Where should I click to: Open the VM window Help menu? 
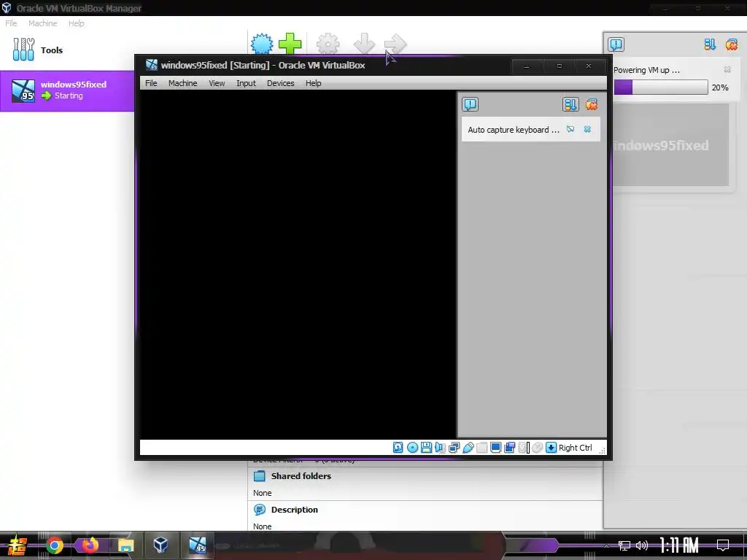(x=314, y=83)
